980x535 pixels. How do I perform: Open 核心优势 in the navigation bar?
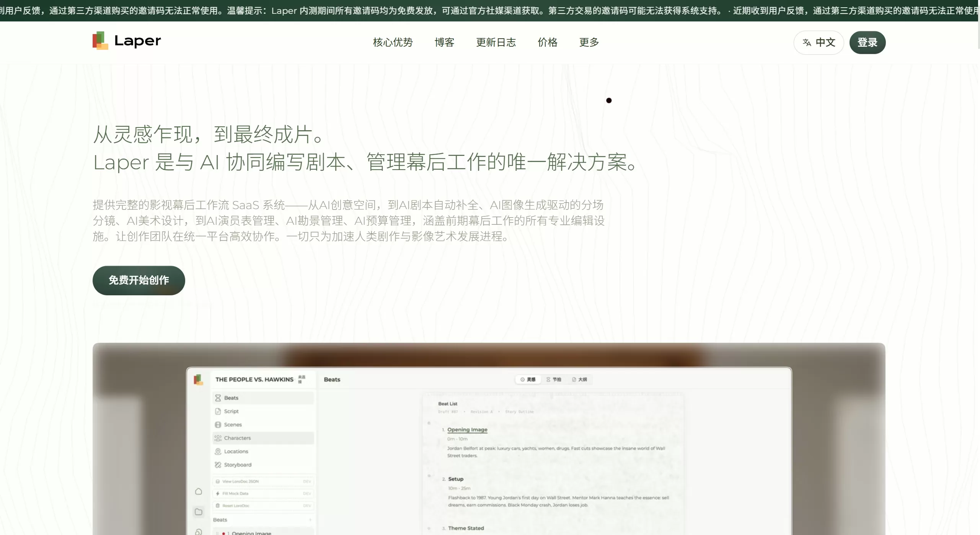tap(393, 43)
